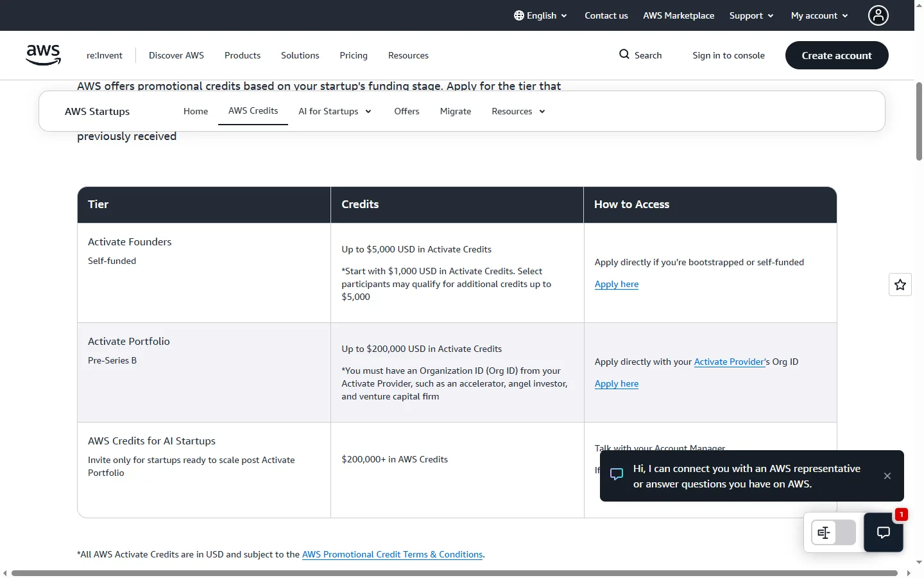Expand the My account dropdown
The width and height of the screenshot is (924, 578).
tap(819, 15)
